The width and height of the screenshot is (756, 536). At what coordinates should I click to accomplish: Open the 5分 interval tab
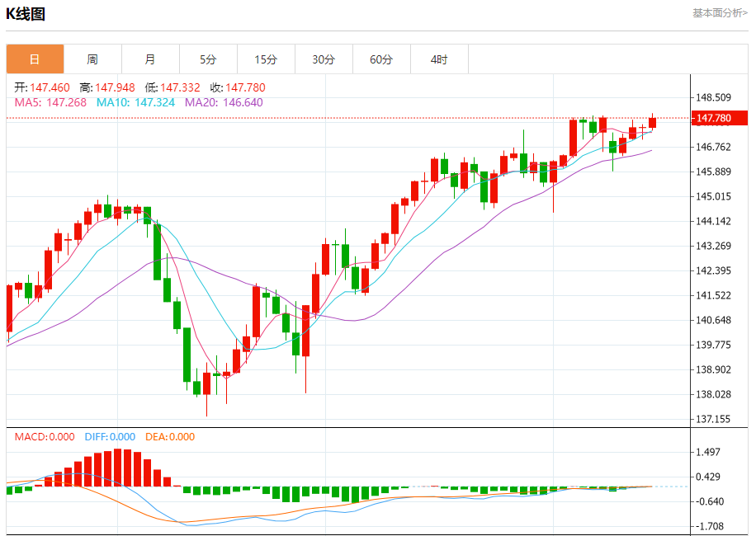point(208,59)
